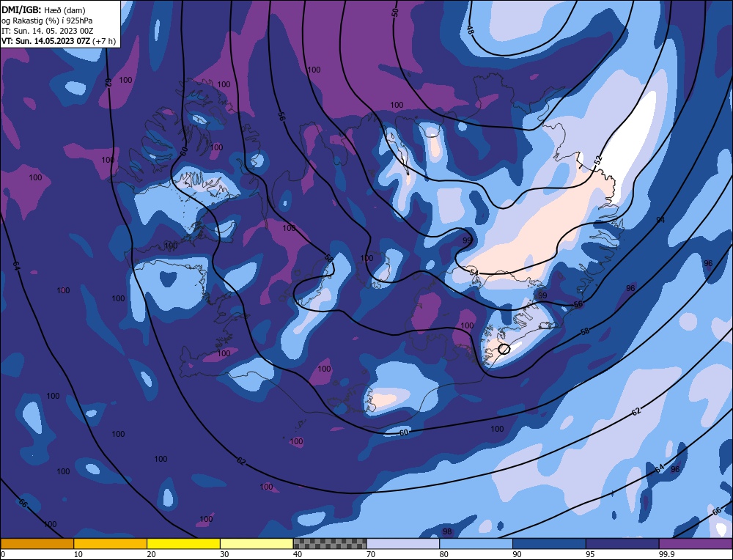
Task: Click the "54" contour label
Action: click(474, 273)
